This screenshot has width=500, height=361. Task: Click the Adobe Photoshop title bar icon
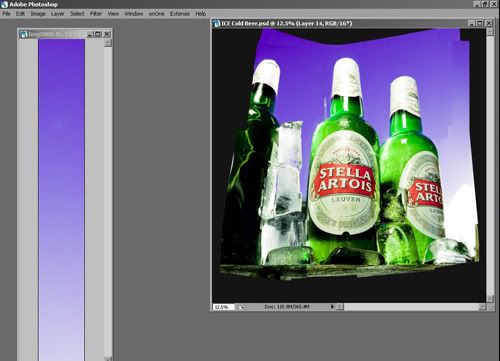click(x=4, y=4)
